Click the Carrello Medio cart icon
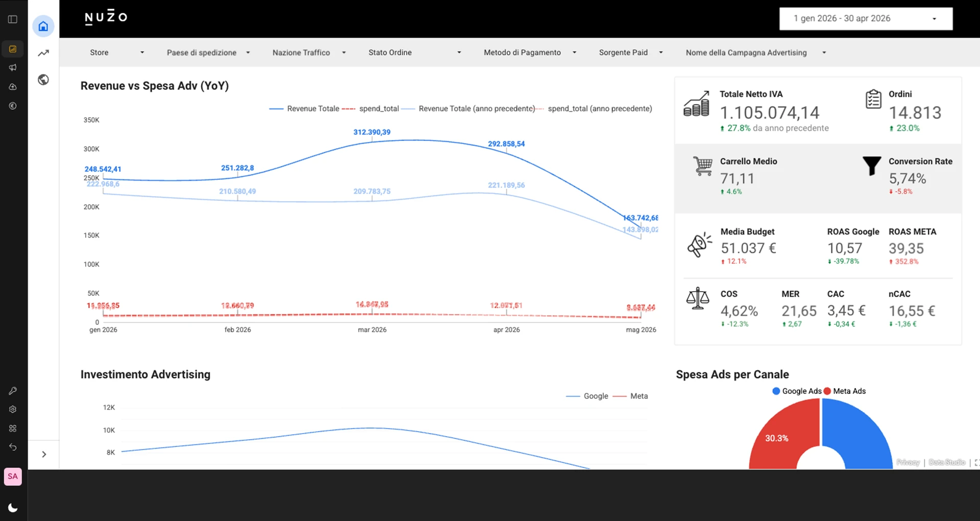 (703, 166)
